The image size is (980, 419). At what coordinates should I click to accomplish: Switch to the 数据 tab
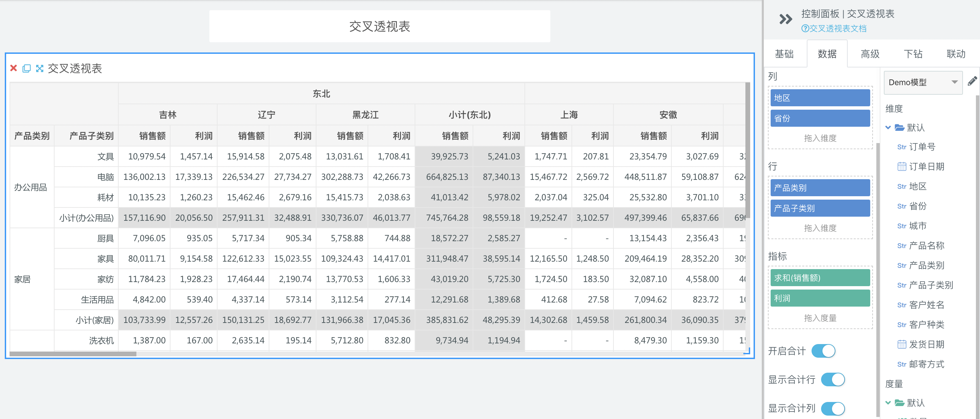(x=827, y=54)
